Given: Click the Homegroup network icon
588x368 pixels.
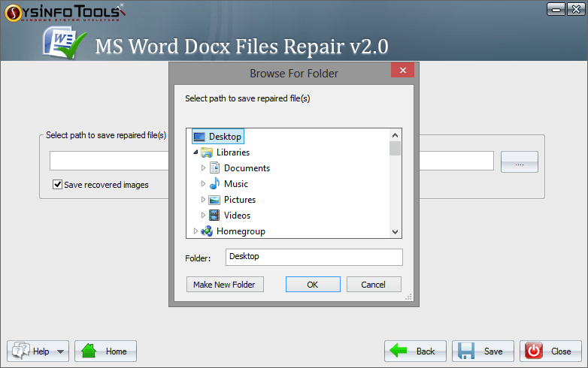Looking at the screenshot, I should click(x=207, y=231).
